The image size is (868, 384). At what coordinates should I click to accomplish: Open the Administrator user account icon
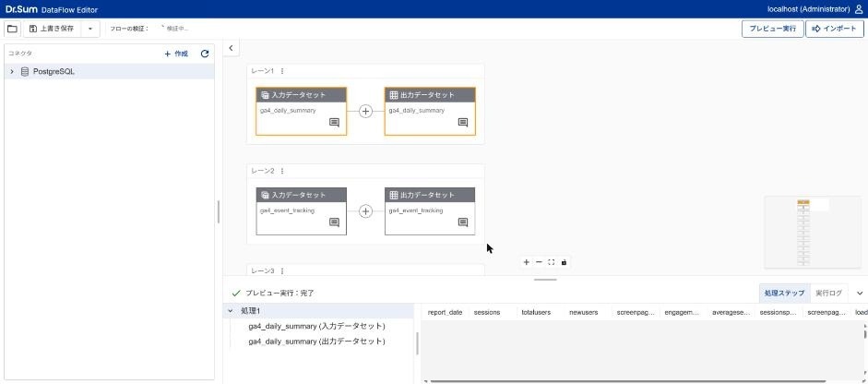859,9
